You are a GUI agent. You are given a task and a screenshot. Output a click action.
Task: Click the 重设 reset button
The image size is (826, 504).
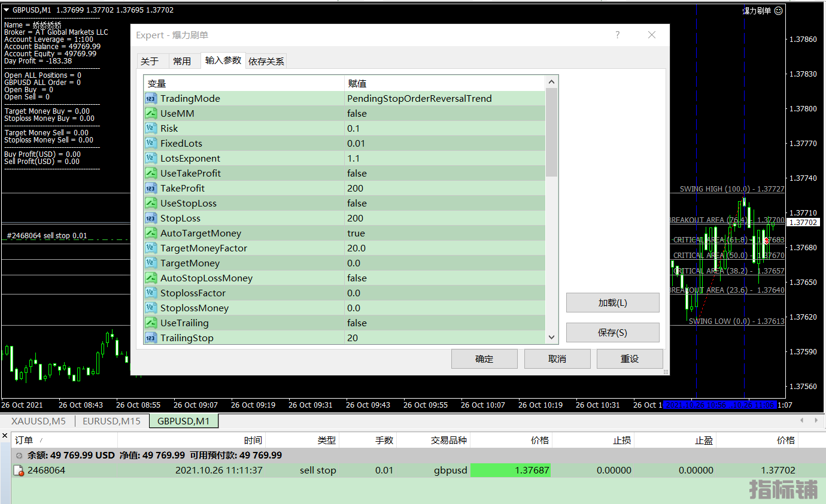coord(630,359)
